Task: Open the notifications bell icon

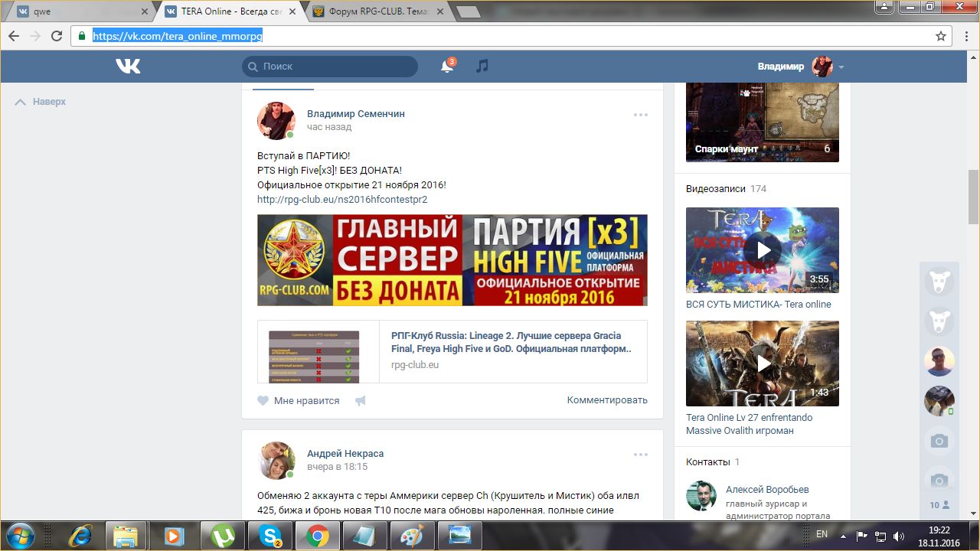Action: click(x=446, y=67)
